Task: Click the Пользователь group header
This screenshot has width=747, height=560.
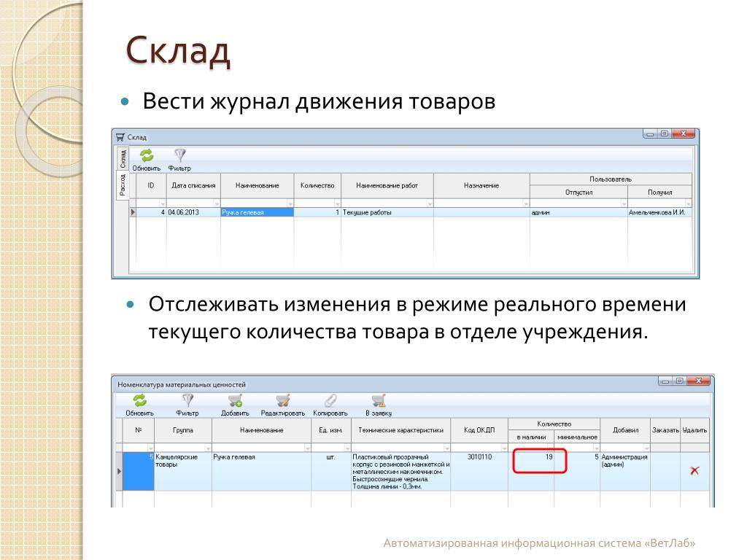Action: (611, 179)
